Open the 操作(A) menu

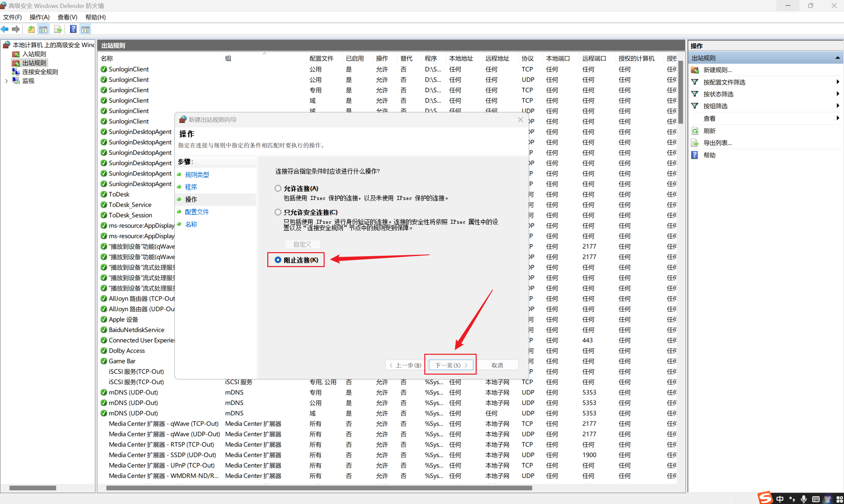39,17
